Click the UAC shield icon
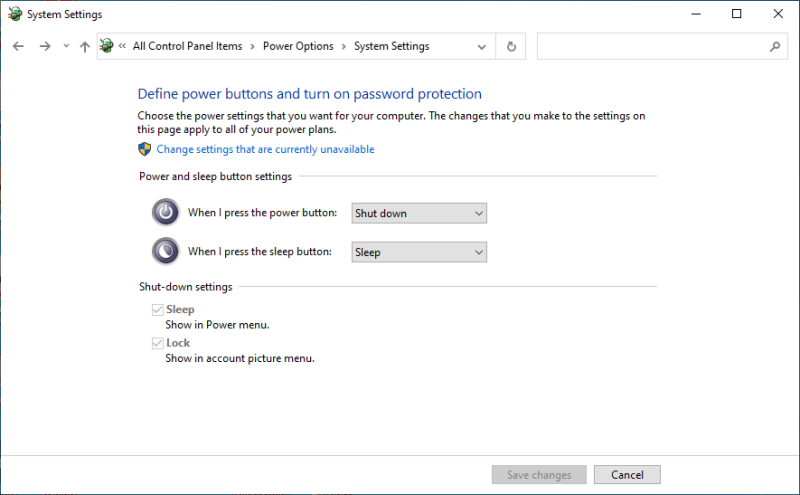 (x=144, y=149)
